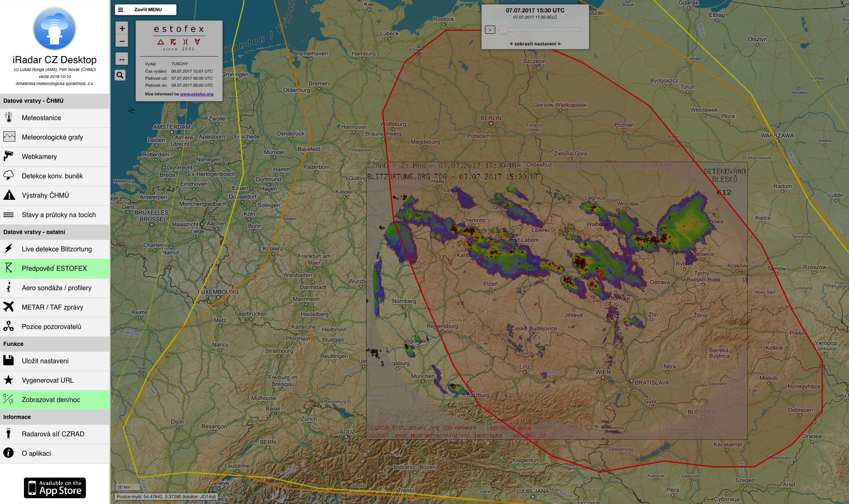The image size is (849, 504).
Task: Enable Výstrahy ČHMÚ layer
Action: tap(55, 195)
